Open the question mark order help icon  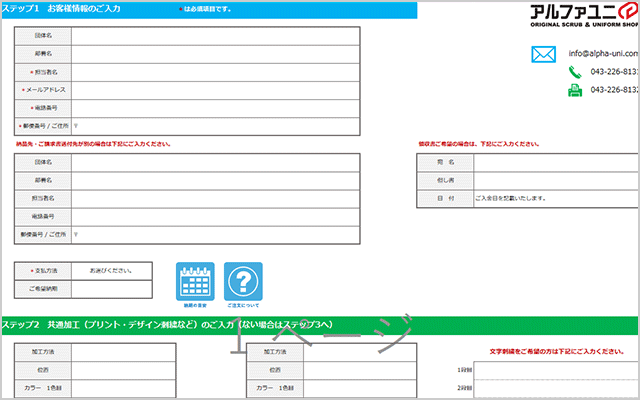[x=243, y=282]
